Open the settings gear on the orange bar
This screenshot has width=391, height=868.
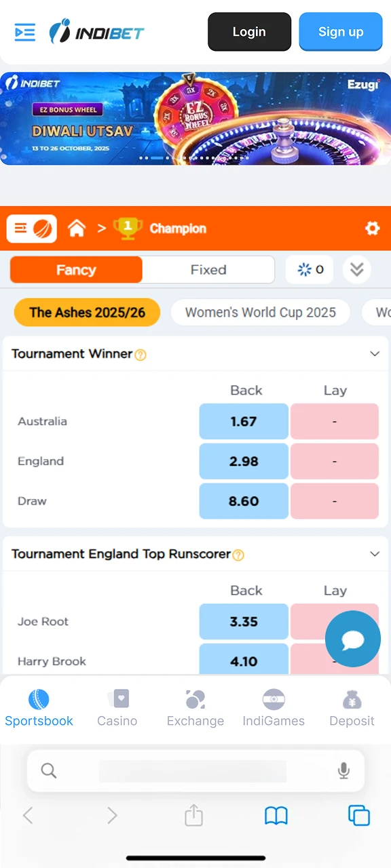click(x=372, y=229)
